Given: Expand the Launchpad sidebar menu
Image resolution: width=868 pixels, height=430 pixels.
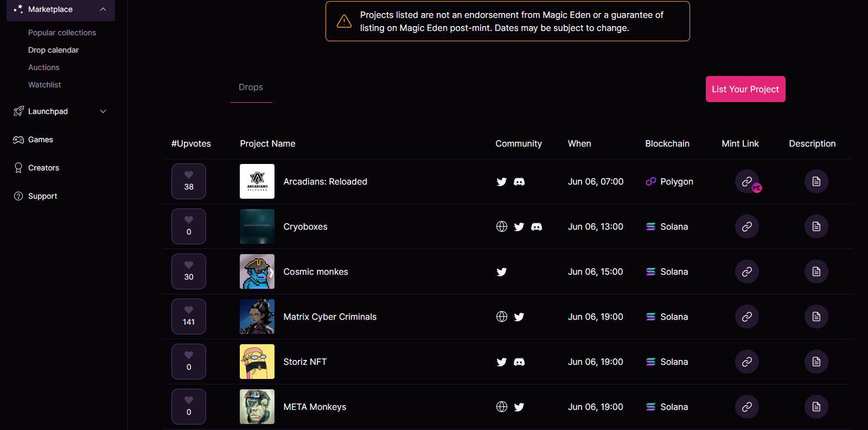Looking at the screenshot, I should pyautogui.click(x=103, y=111).
